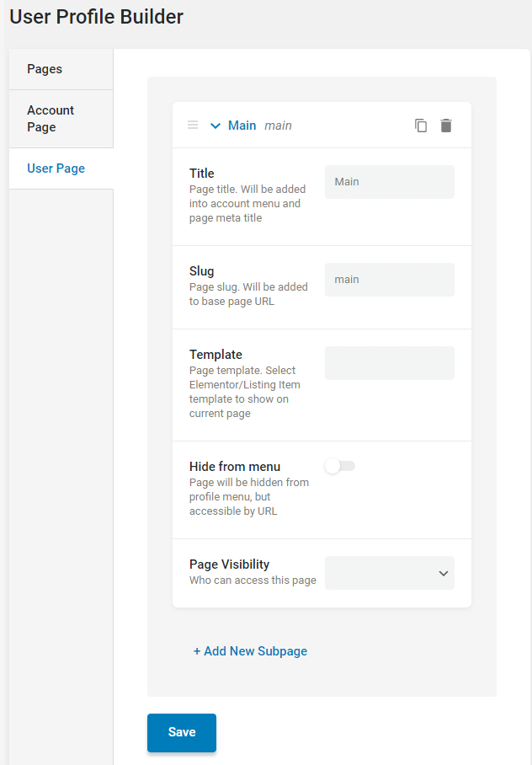The height and width of the screenshot is (765, 532).
Task: Click the 'Who can access this page' description
Action: tap(253, 580)
